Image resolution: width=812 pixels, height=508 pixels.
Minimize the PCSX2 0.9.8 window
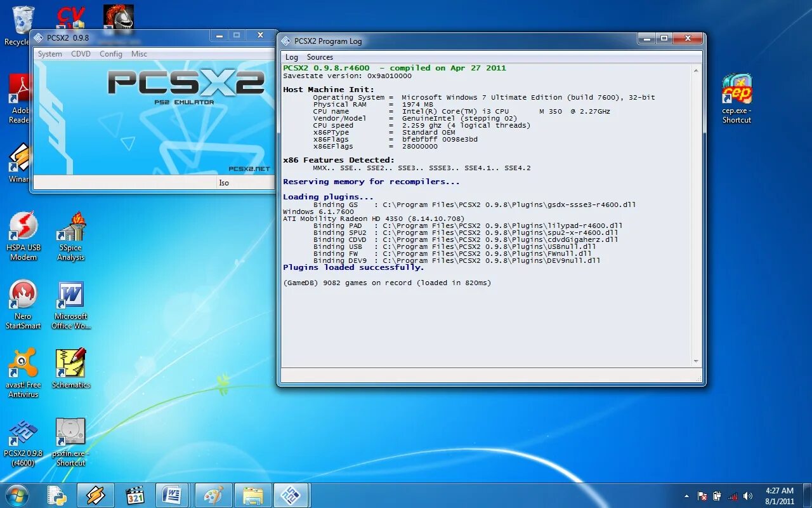pyautogui.click(x=219, y=36)
